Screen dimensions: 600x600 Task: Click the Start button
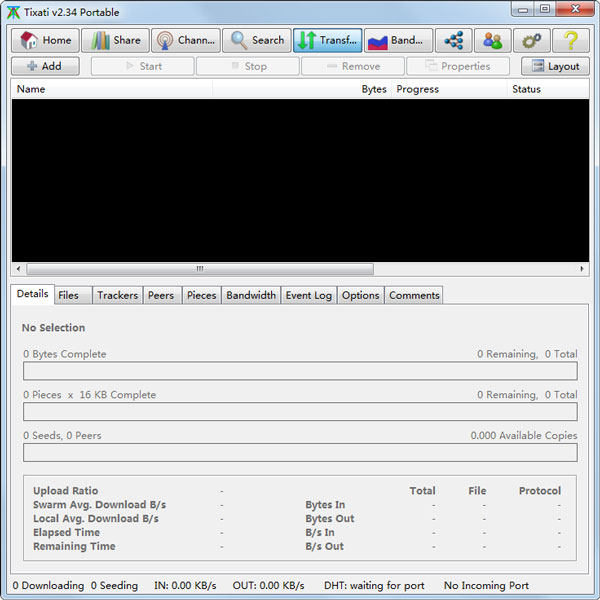point(142,66)
